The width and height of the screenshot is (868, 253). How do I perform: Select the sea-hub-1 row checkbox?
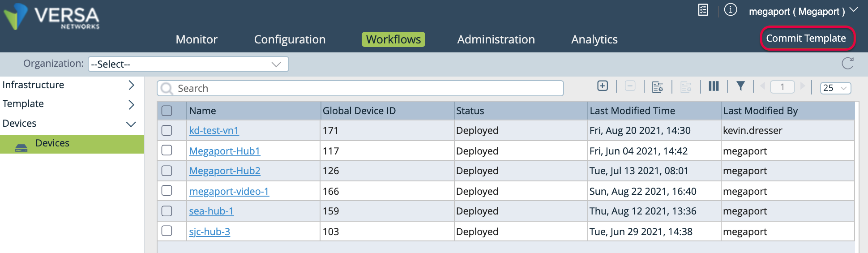click(167, 211)
